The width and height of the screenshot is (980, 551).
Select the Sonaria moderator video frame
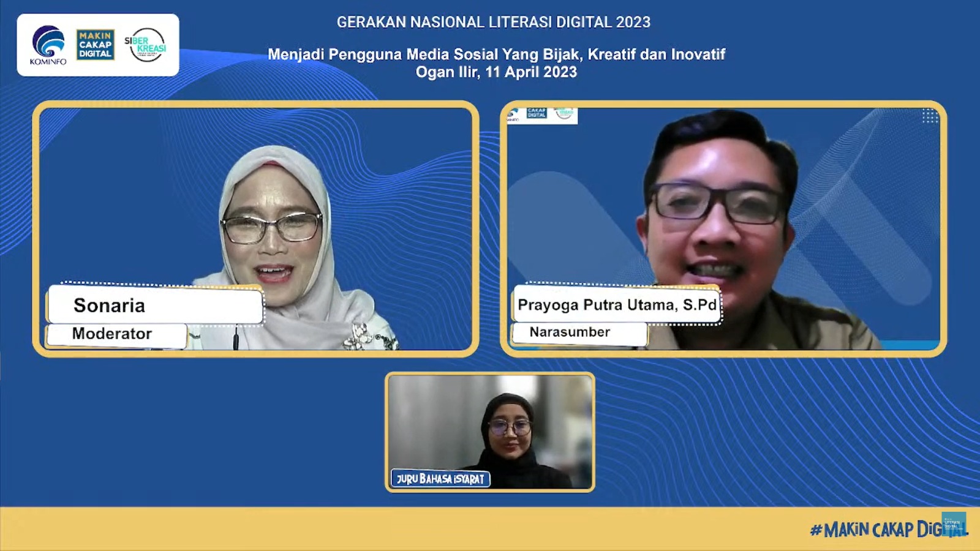tap(255, 228)
